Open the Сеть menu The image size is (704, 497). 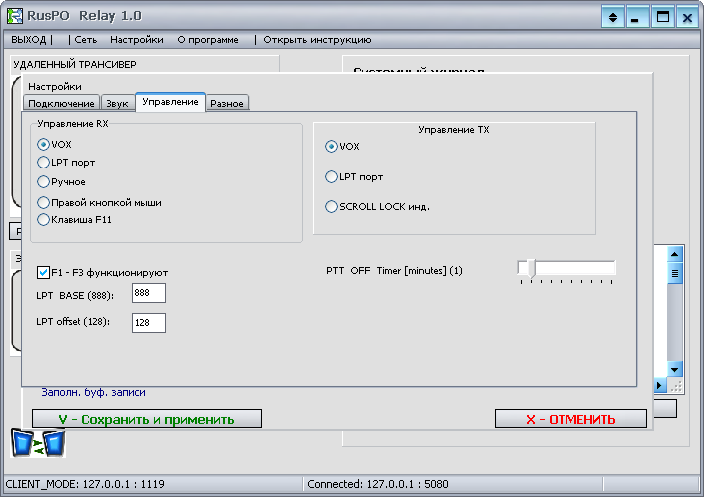pyautogui.click(x=86, y=40)
